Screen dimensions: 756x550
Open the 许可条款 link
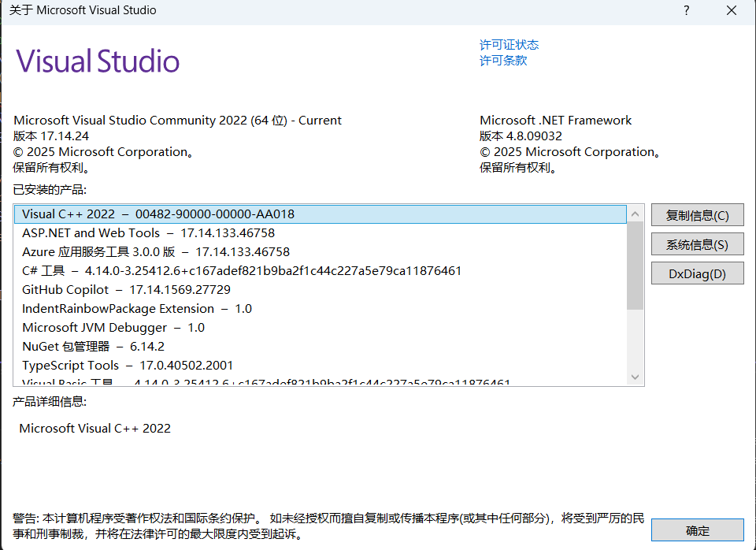[503, 61]
